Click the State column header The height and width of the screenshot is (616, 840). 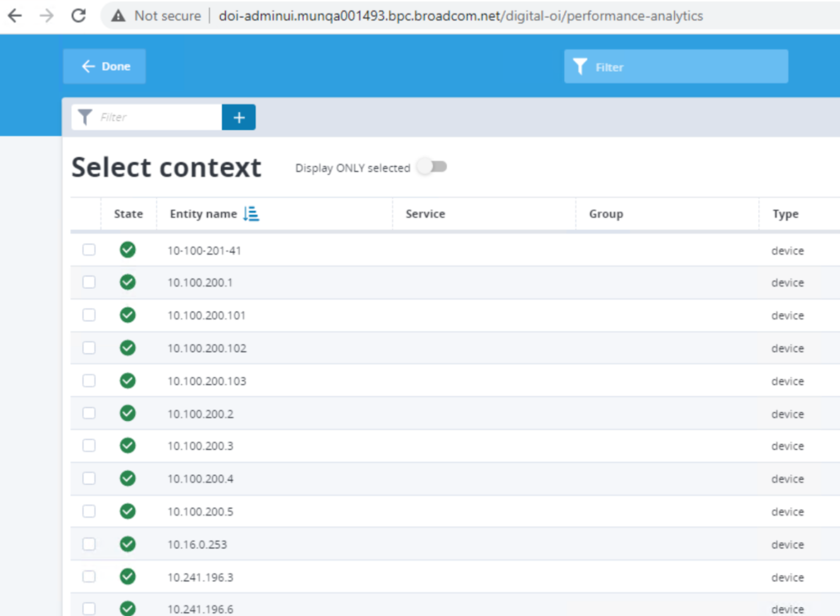[x=128, y=214]
